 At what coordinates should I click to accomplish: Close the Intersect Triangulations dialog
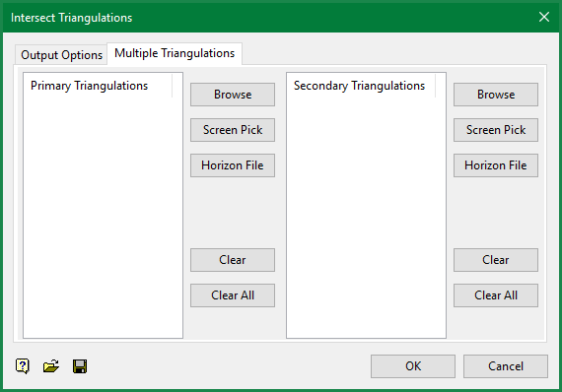click(x=544, y=17)
